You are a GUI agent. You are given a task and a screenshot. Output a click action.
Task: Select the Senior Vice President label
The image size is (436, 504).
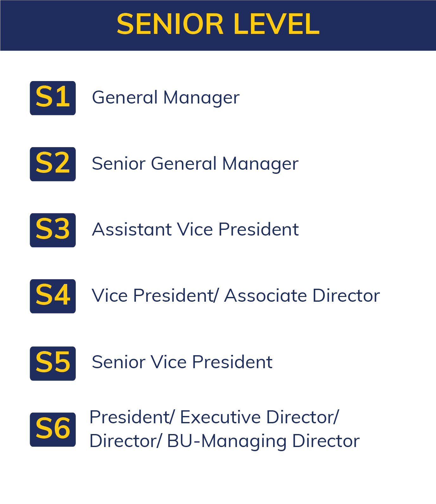[x=182, y=362]
